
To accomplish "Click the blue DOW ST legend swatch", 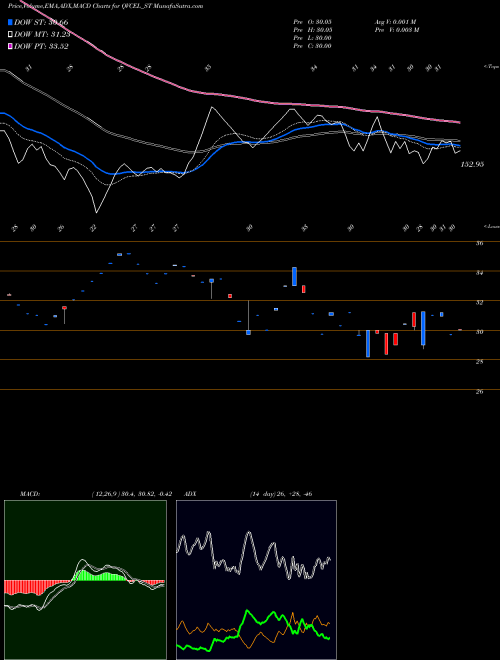I will [x=11, y=22].
